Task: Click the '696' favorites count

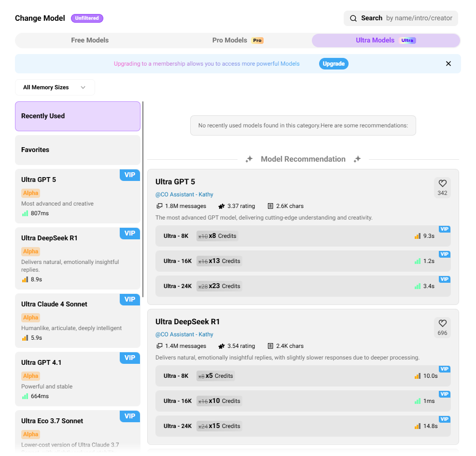Action: [x=442, y=333]
